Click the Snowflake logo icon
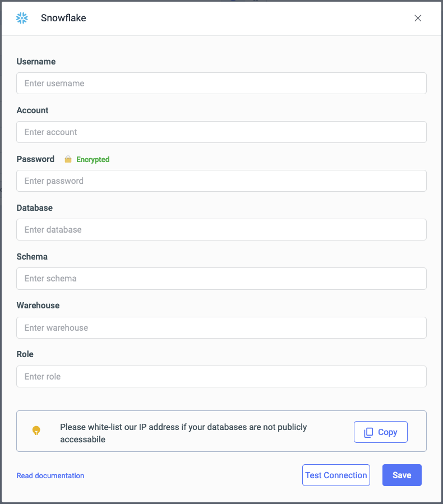 [x=22, y=18]
